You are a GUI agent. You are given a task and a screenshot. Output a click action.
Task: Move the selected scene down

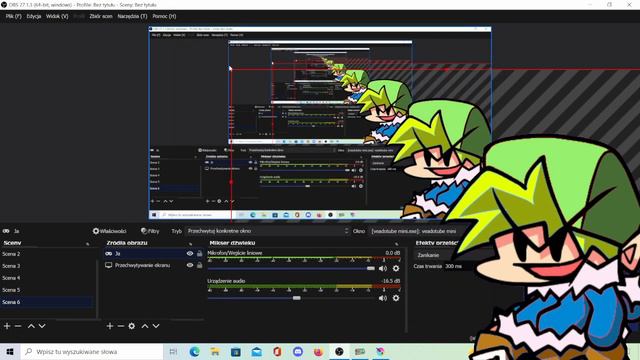[42, 326]
